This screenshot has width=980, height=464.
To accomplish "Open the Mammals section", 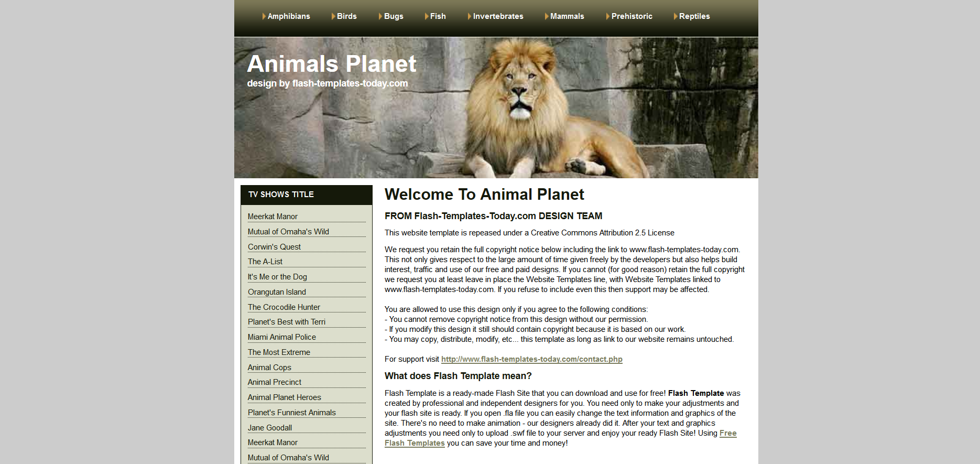I will pos(567,16).
